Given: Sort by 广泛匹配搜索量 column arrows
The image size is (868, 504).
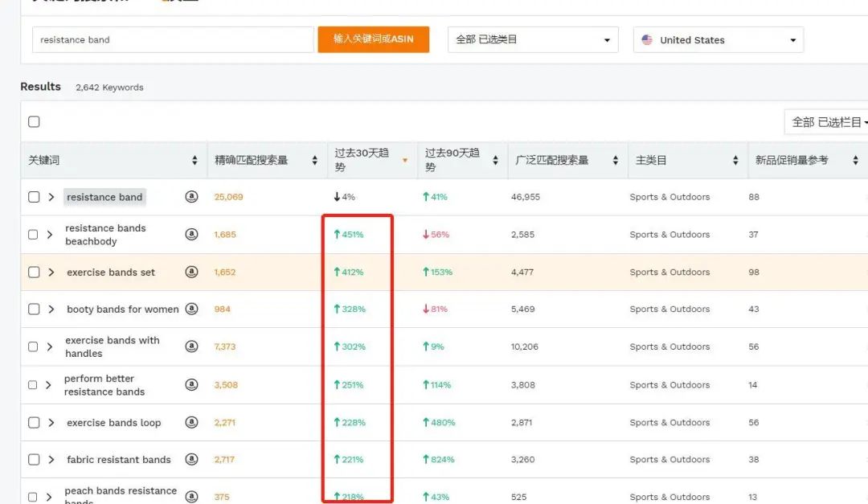Looking at the screenshot, I should pyautogui.click(x=615, y=161).
